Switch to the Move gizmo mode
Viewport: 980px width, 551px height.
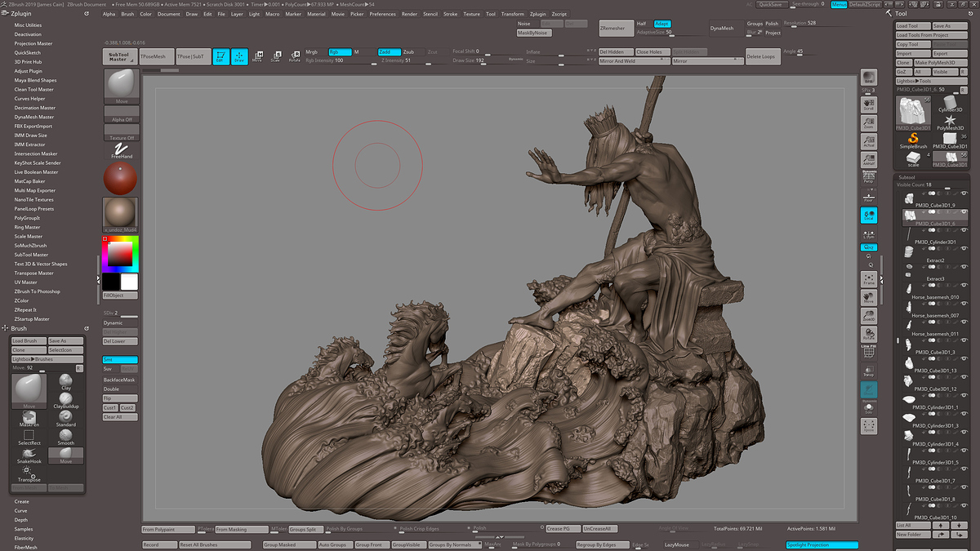point(257,56)
